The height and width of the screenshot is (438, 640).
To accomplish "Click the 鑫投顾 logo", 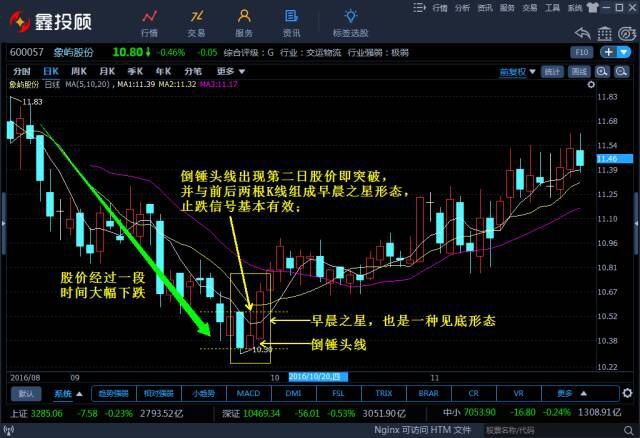I will pyautogui.click(x=51, y=21).
